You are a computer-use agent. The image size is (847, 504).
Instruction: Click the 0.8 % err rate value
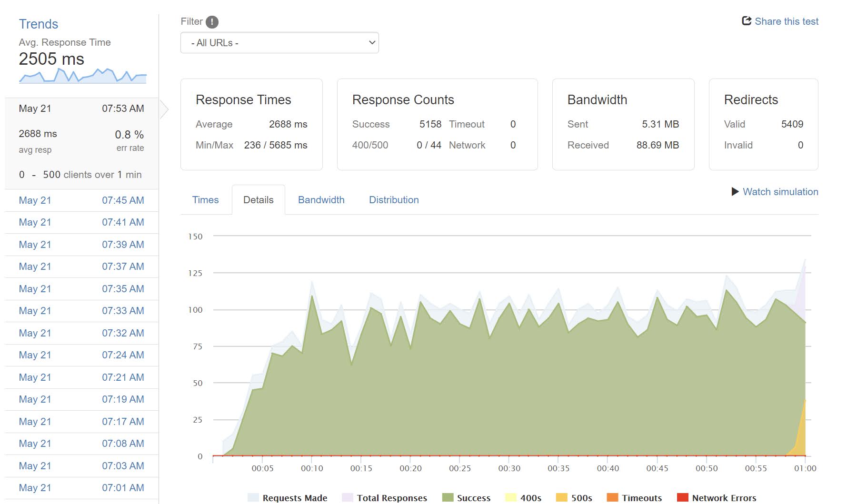(130, 135)
